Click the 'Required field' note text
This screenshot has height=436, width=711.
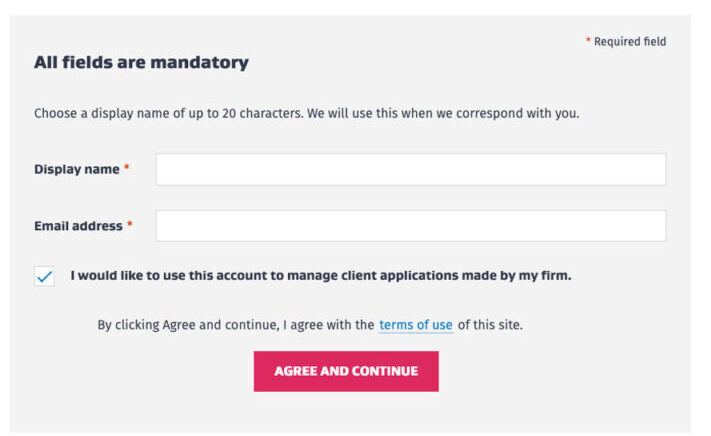coord(630,42)
